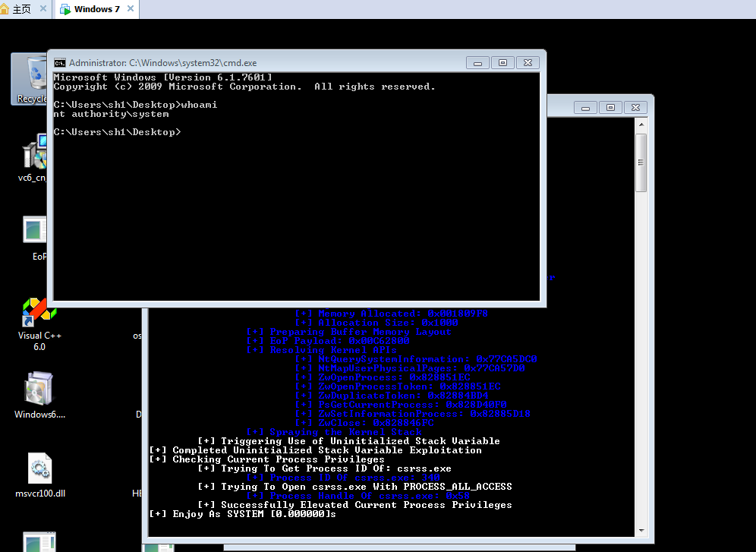
Task: Click the 'Spraying the Kernel Stack' line
Action: coord(334,432)
